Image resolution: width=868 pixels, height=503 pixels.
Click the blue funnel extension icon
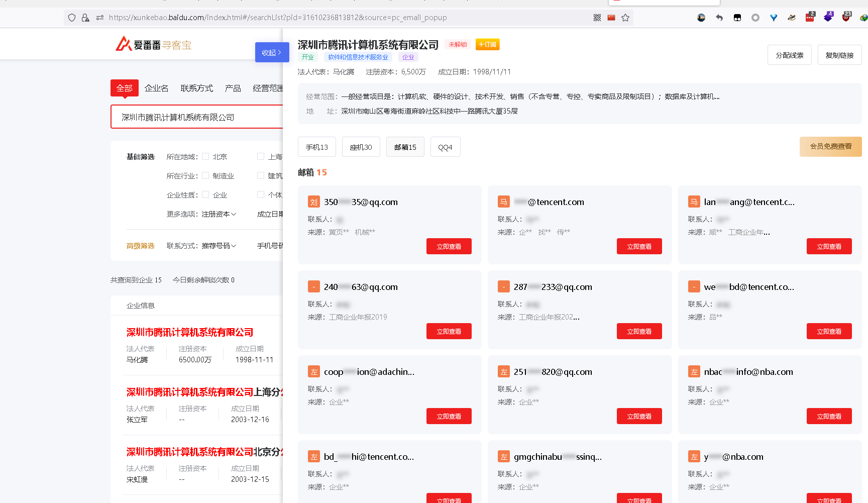(774, 18)
